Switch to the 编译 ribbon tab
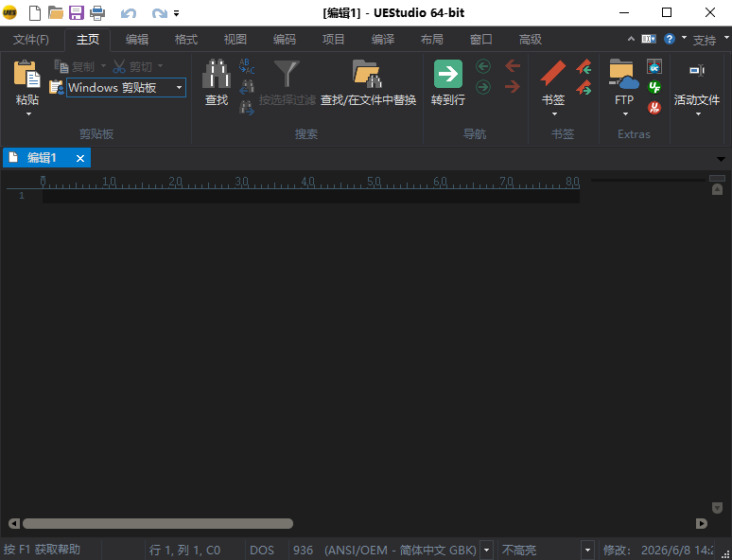Screen dimensions: 732x560 click(x=383, y=39)
